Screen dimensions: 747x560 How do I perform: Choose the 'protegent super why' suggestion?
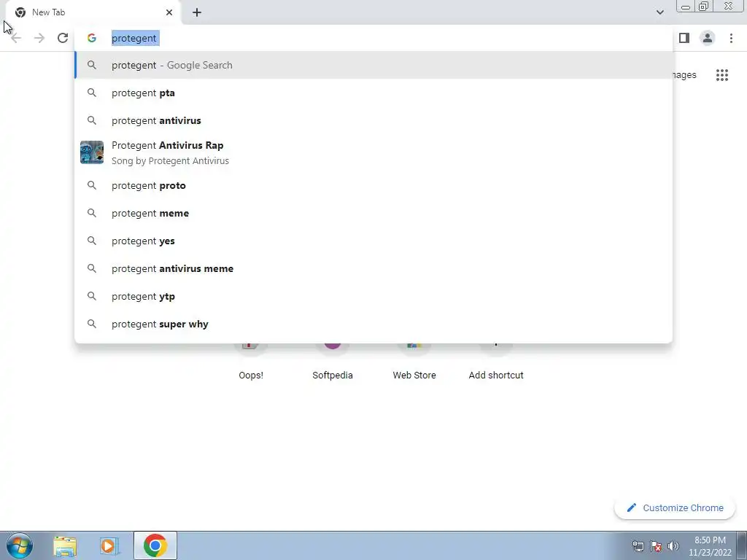point(373,324)
